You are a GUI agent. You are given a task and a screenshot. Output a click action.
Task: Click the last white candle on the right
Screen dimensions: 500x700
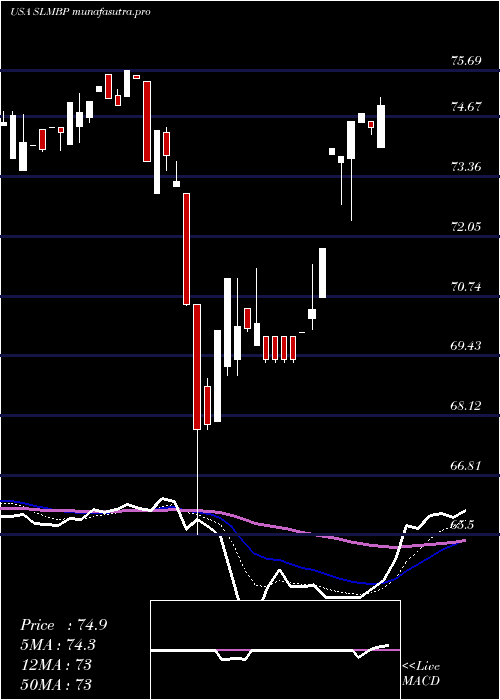[x=381, y=126]
